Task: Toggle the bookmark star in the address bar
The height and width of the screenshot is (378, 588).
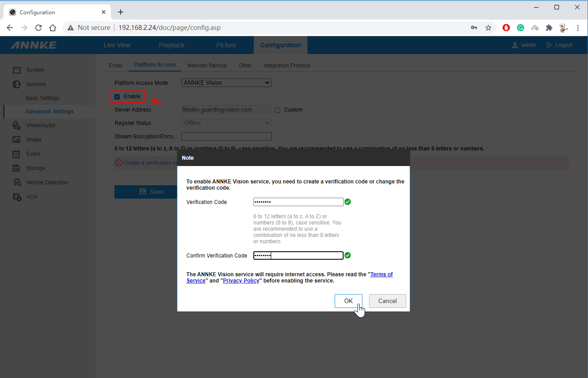Action: click(x=488, y=27)
